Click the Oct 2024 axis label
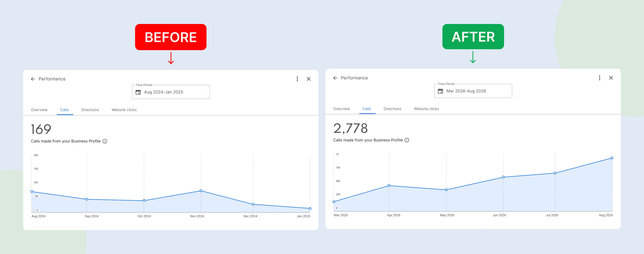Screen dimensions: 644x254 144,216
